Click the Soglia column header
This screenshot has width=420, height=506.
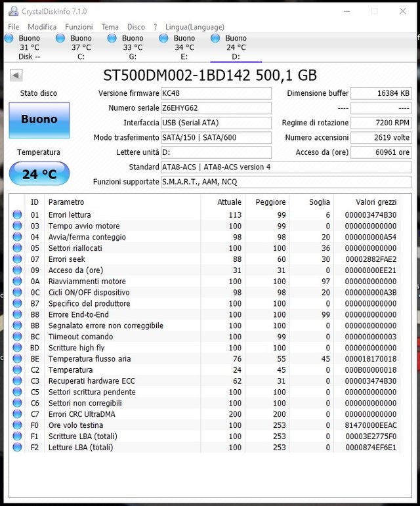[x=312, y=202]
